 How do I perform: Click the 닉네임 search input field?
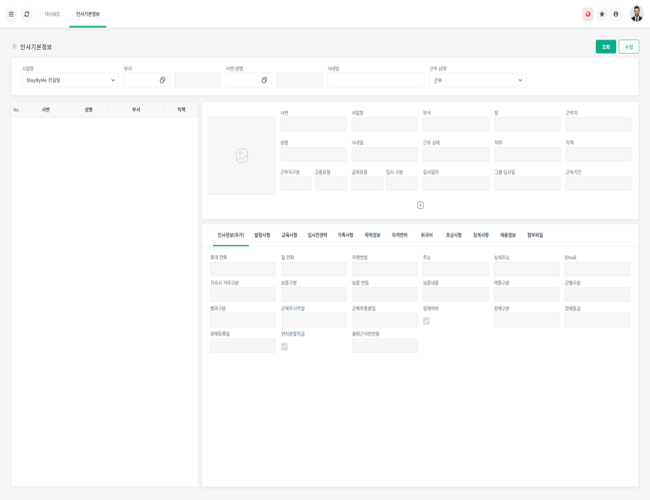375,80
